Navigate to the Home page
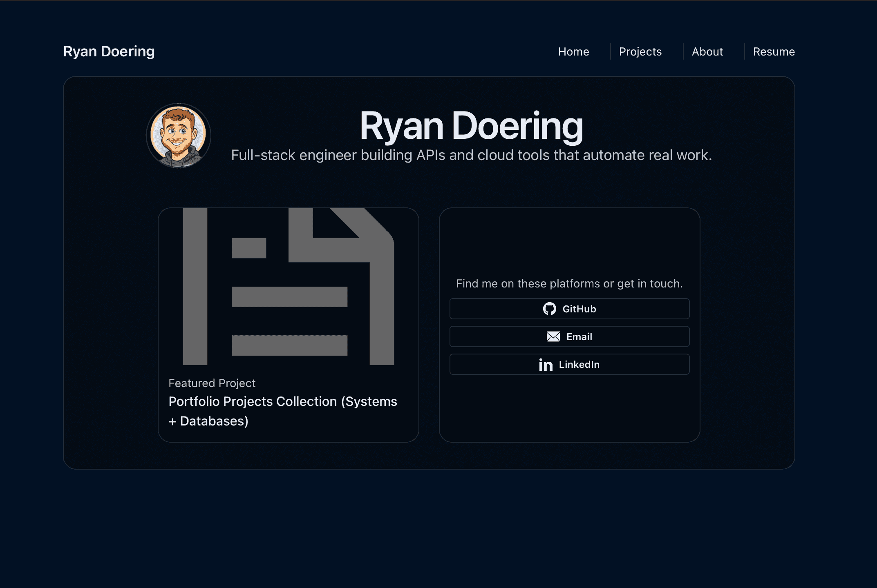The height and width of the screenshot is (588, 877). 573,51
